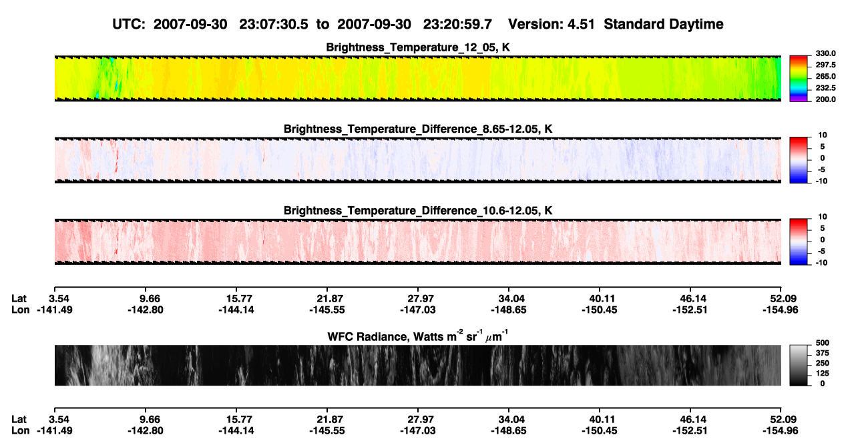Image resolution: width=868 pixels, height=445 pixels.
Task: Click the '265.0' colorbar tick label
Action: click(826, 77)
